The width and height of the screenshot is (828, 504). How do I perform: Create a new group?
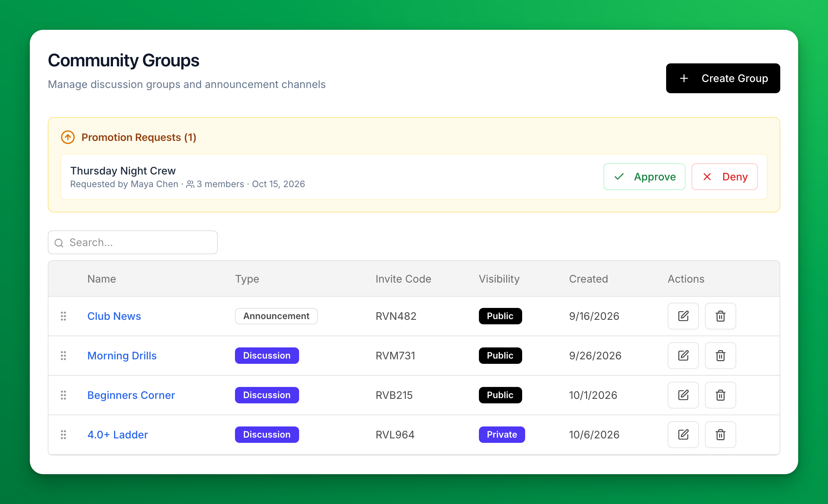(x=723, y=78)
